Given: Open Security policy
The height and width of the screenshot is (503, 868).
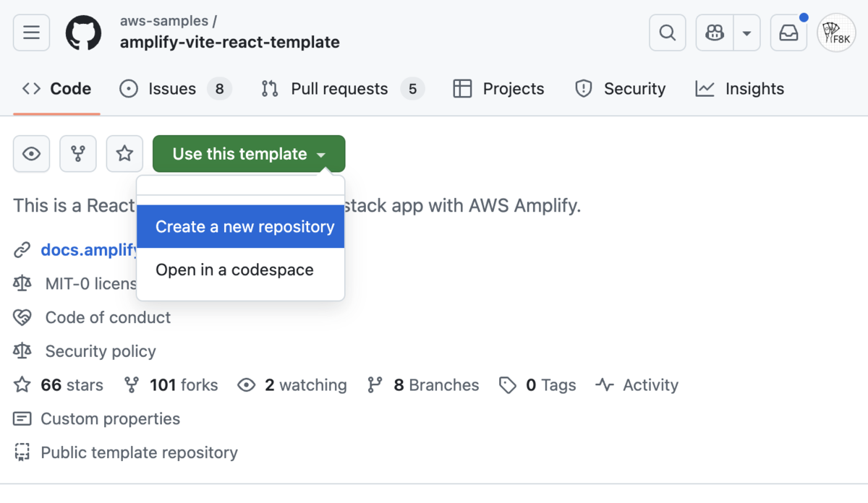Looking at the screenshot, I should point(101,351).
